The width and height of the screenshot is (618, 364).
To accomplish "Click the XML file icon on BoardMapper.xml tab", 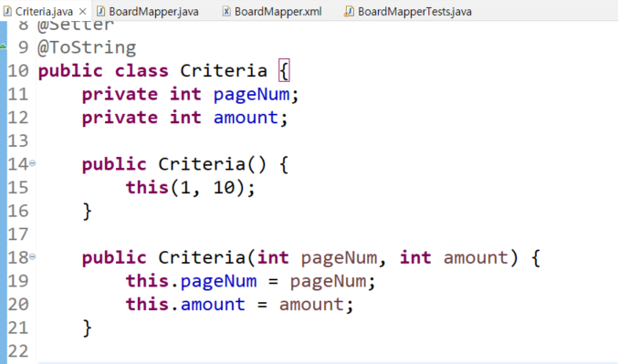I will click(x=226, y=11).
